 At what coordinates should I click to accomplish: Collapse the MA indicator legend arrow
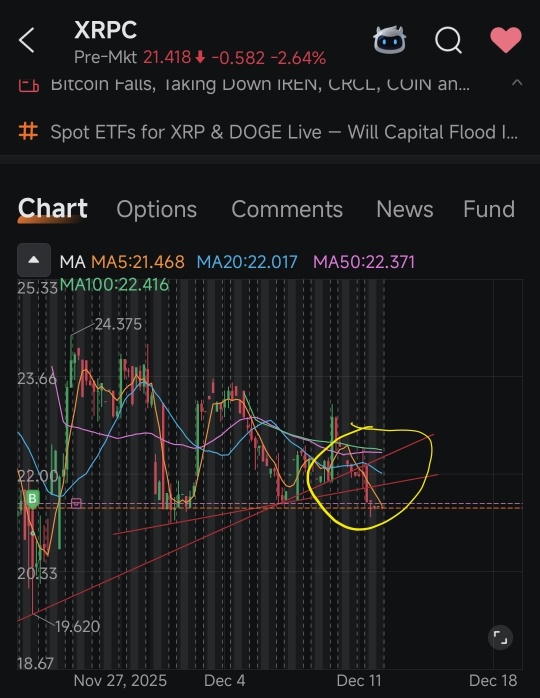click(x=34, y=260)
